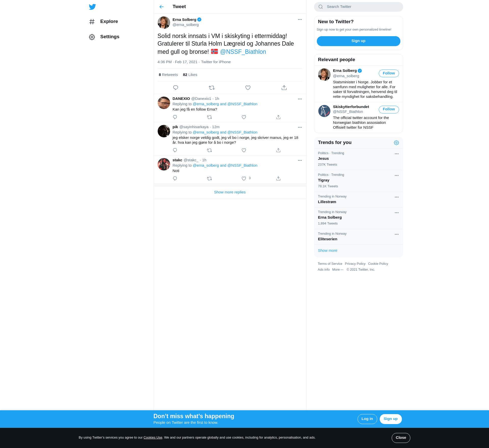This screenshot has width=489, height=448.
Task: Share pik's reply
Action: point(278,150)
